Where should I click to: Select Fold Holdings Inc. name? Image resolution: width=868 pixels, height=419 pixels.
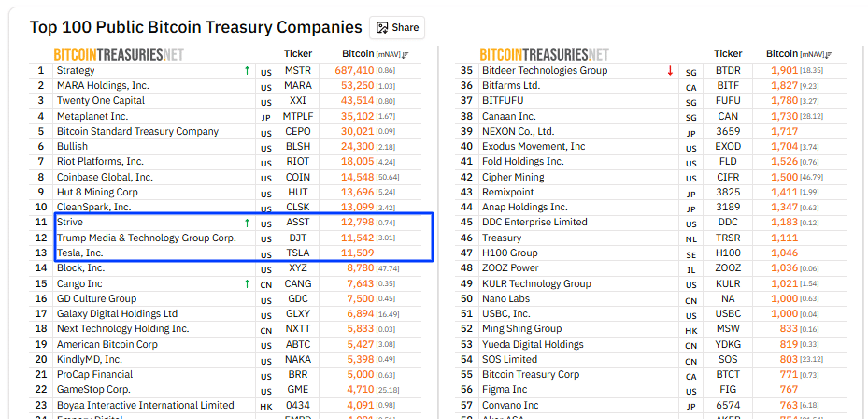coord(523,161)
